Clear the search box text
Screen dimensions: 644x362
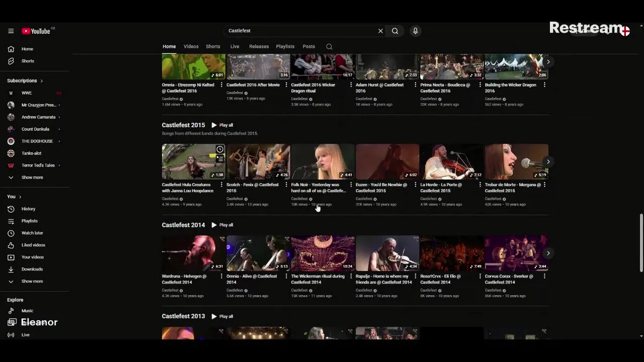[380, 31]
